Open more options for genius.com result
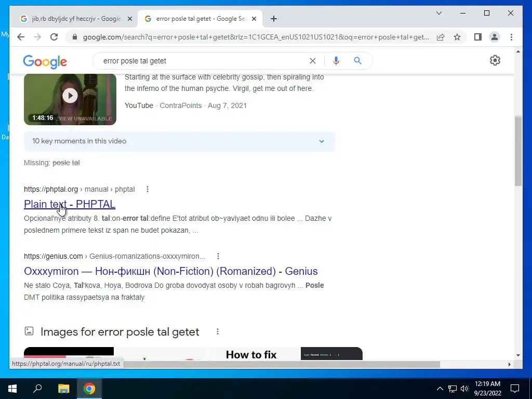 [x=218, y=256]
